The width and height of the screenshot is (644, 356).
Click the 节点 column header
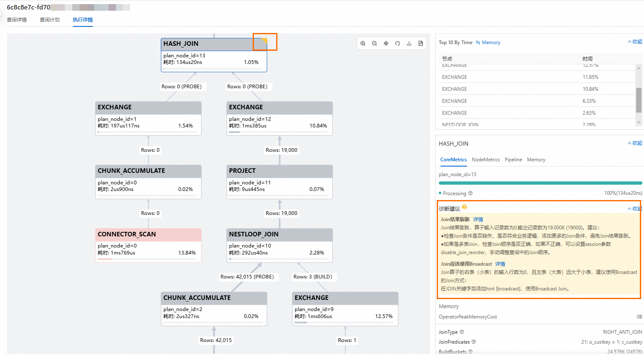coord(447,59)
